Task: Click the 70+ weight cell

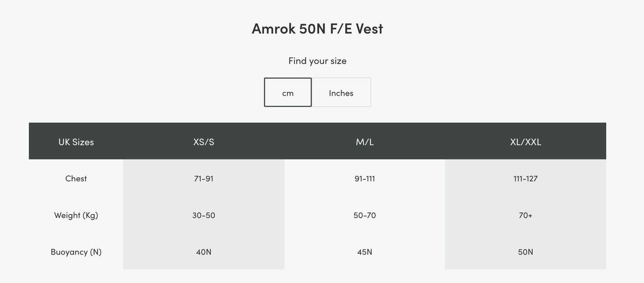Action: [x=525, y=215]
